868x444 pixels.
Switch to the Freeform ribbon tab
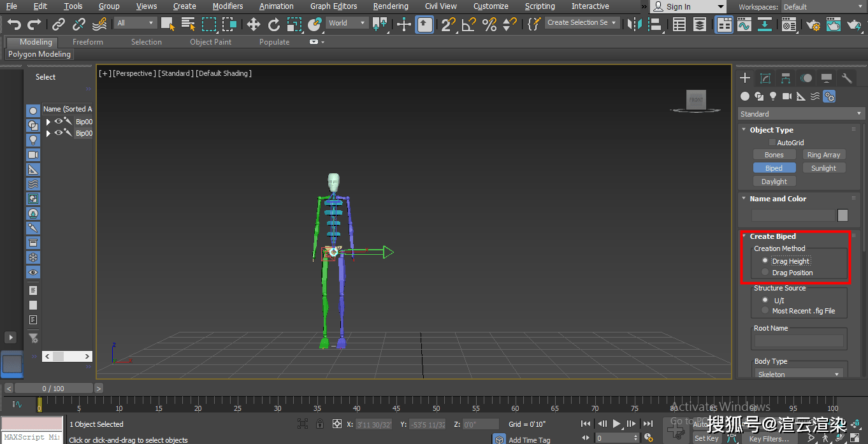pos(88,42)
